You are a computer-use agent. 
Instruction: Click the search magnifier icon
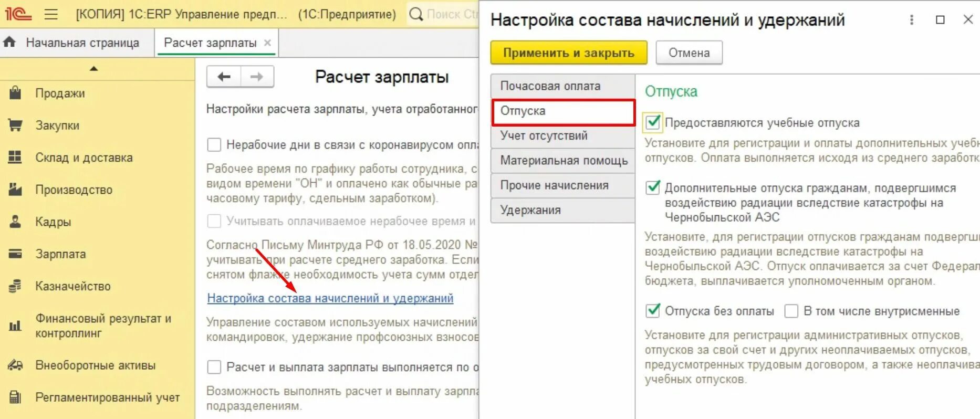tap(416, 14)
